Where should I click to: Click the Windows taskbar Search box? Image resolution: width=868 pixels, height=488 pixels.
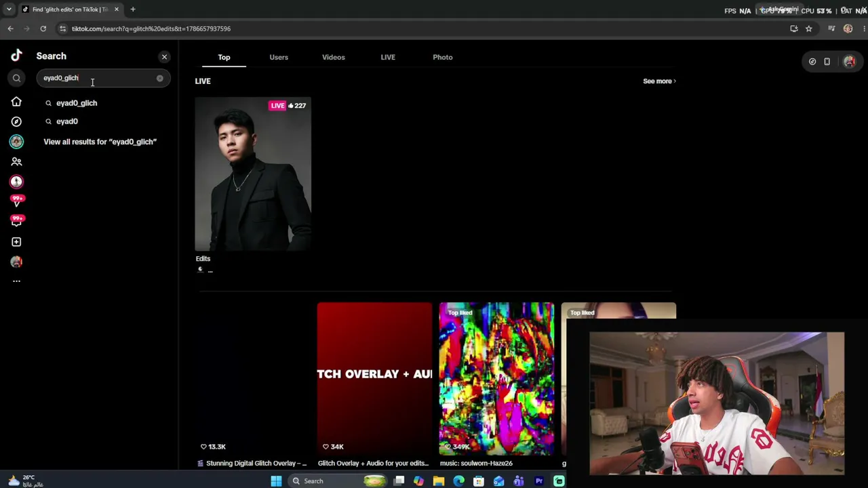click(336, 481)
